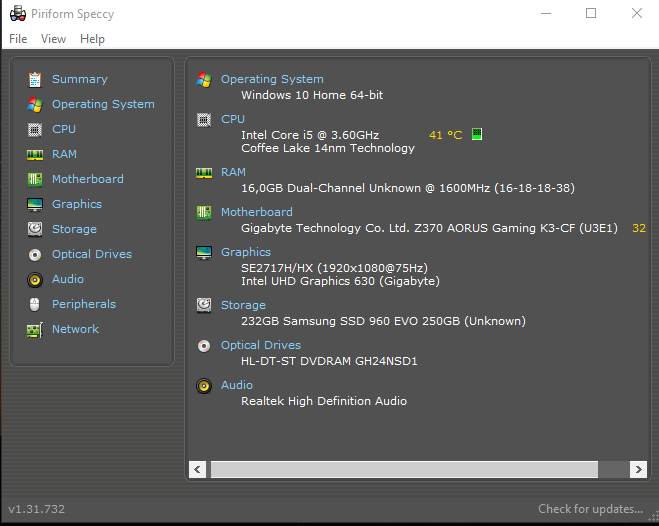The height and width of the screenshot is (526, 659).
Task: Click the Coffee Lake 14nm Technology text
Action: pos(328,148)
